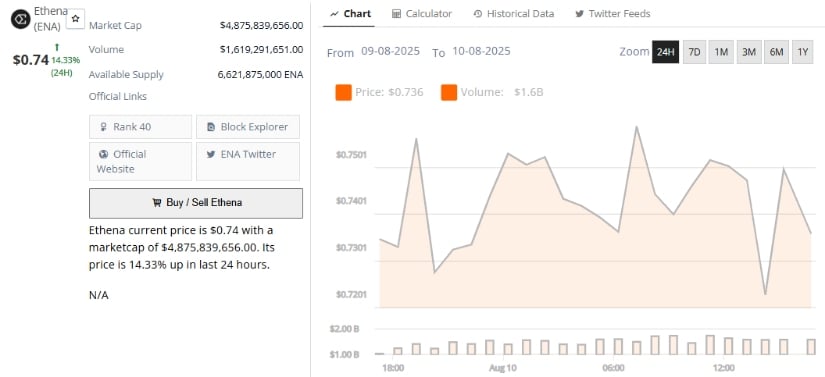Viewport: 825px width, 377px height.
Task: Open the ENA Twitter link
Action: pos(248,161)
